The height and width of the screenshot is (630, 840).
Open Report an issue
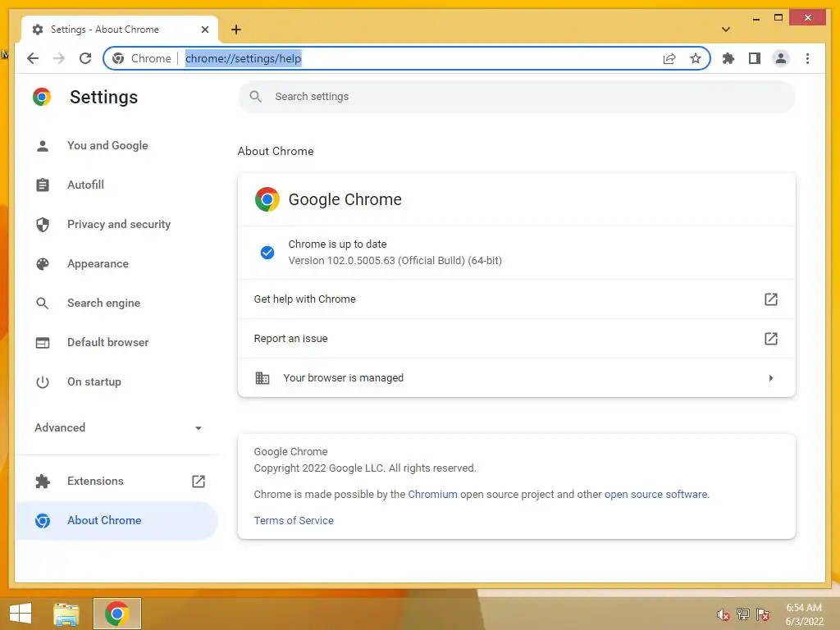pyautogui.click(x=517, y=339)
